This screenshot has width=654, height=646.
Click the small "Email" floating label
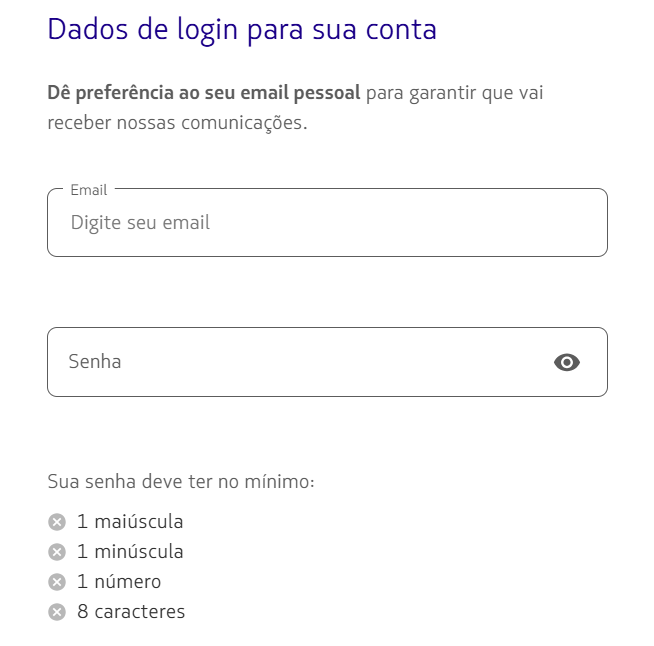click(89, 190)
